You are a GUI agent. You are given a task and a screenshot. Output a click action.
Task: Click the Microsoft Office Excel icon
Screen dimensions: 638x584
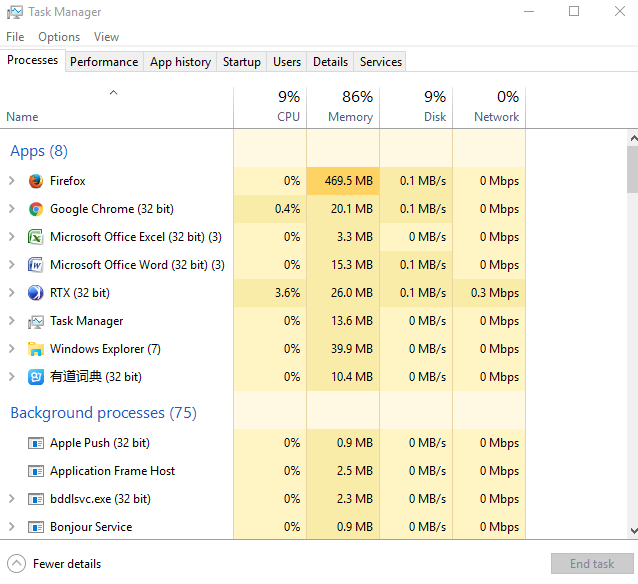tap(36, 237)
